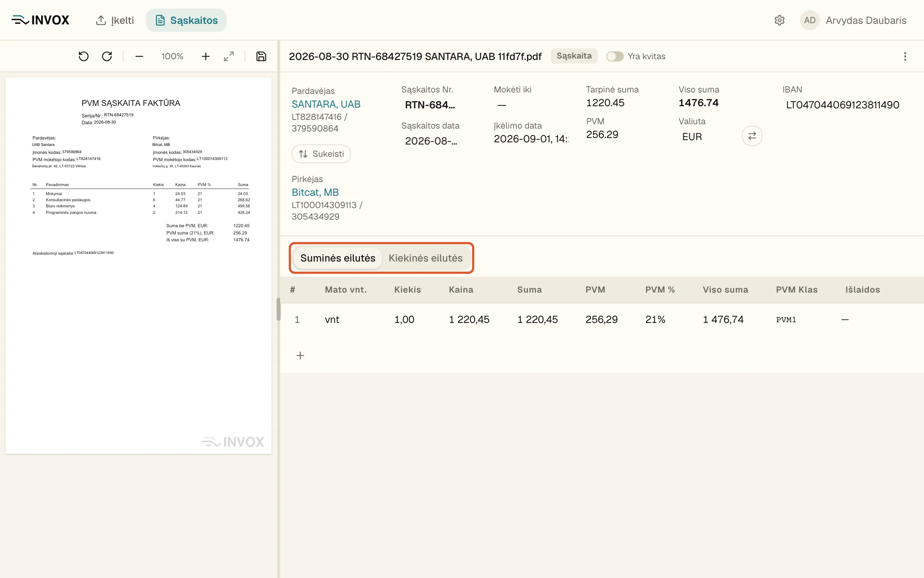Open seller SANTARA, UAB link

click(326, 104)
